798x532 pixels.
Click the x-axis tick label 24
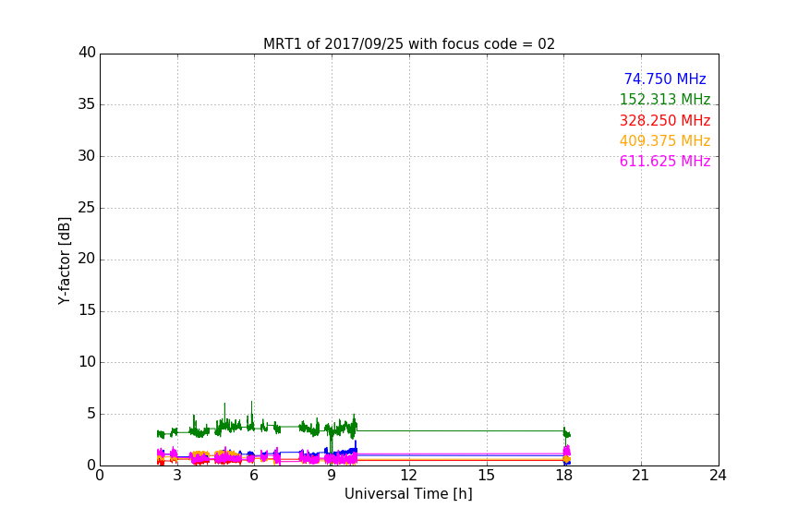click(x=718, y=476)
